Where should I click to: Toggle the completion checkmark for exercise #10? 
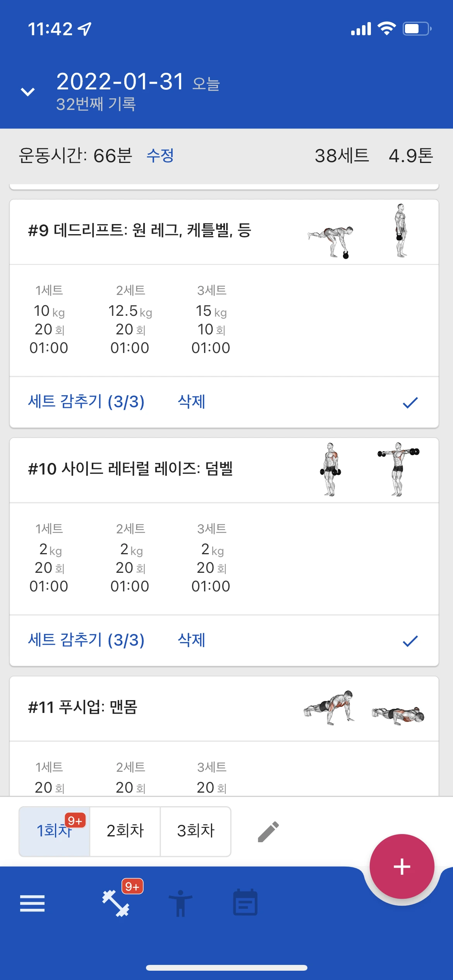pos(410,641)
